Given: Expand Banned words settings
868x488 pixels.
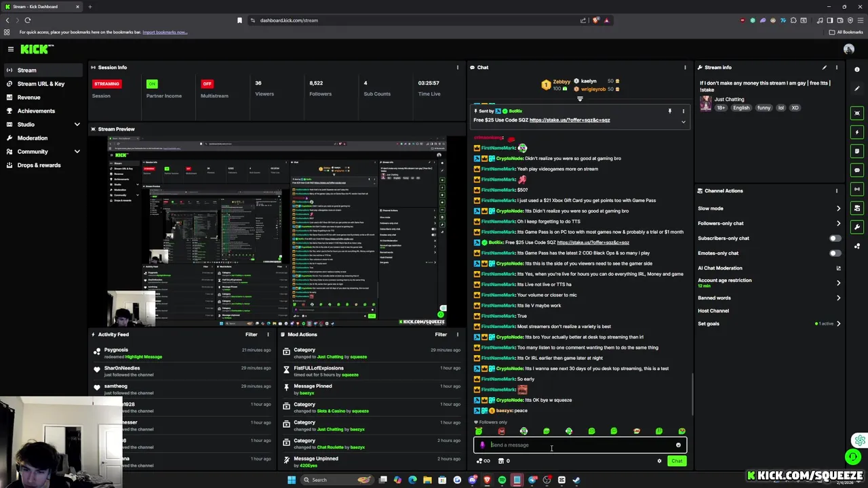Looking at the screenshot, I should pos(838,298).
